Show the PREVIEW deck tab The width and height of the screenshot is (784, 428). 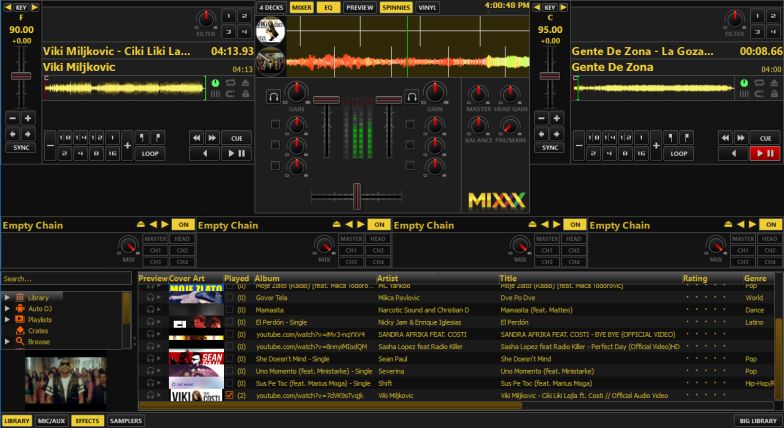tap(360, 8)
